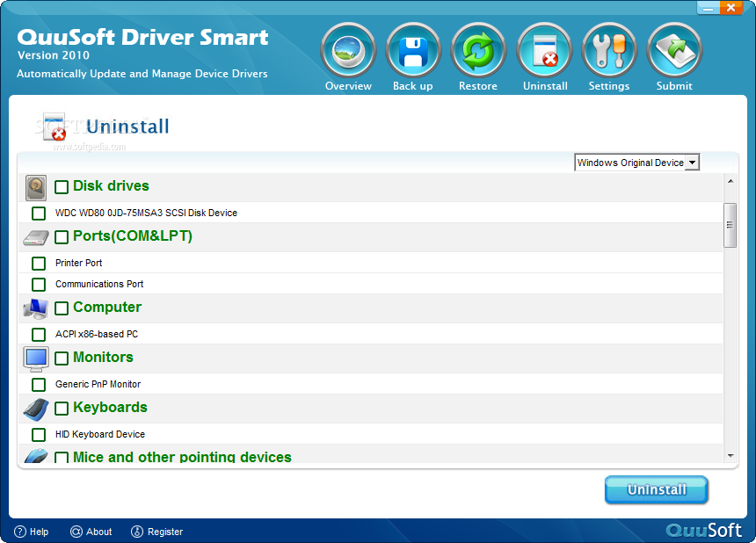756x543 pixels.
Task: Click the Computer category icon
Action: [36, 308]
